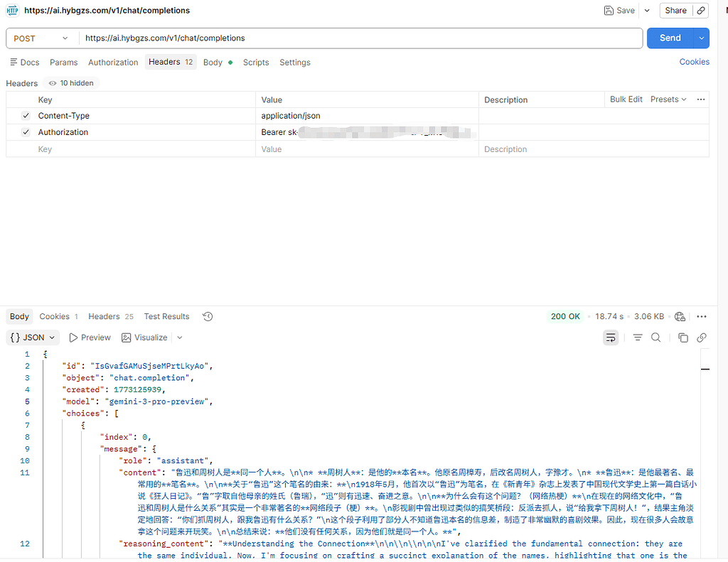
Task: Click the Cookies link
Action: point(694,62)
